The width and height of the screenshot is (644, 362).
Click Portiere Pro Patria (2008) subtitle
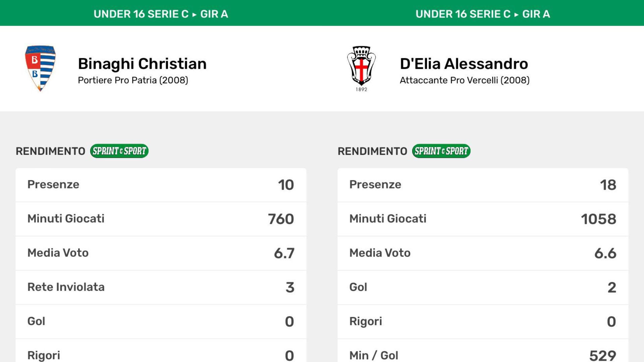(133, 80)
